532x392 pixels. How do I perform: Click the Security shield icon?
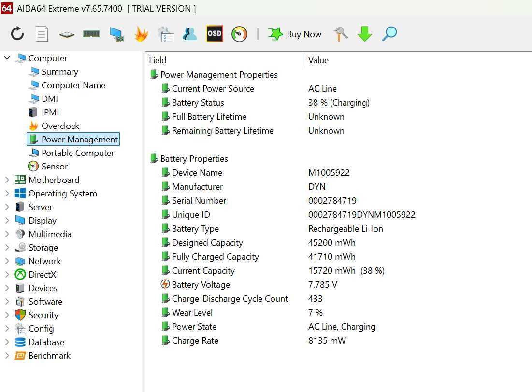click(x=20, y=315)
